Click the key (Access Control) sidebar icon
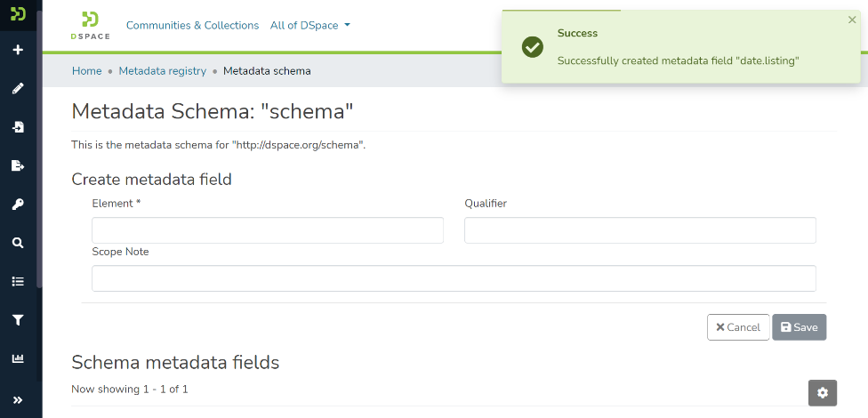Viewport: 868px width, 418px height. pos(18,205)
